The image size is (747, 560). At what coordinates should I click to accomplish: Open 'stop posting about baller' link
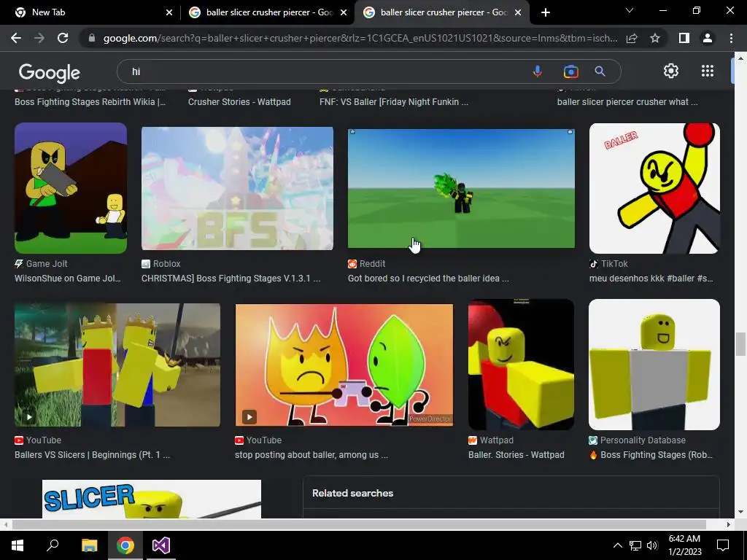[x=311, y=455]
